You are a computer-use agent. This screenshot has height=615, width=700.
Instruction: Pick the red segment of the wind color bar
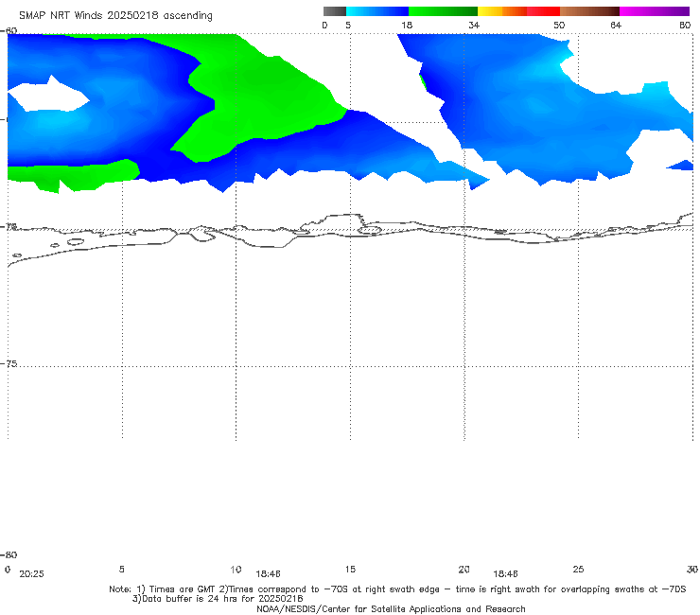(x=543, y=11)
